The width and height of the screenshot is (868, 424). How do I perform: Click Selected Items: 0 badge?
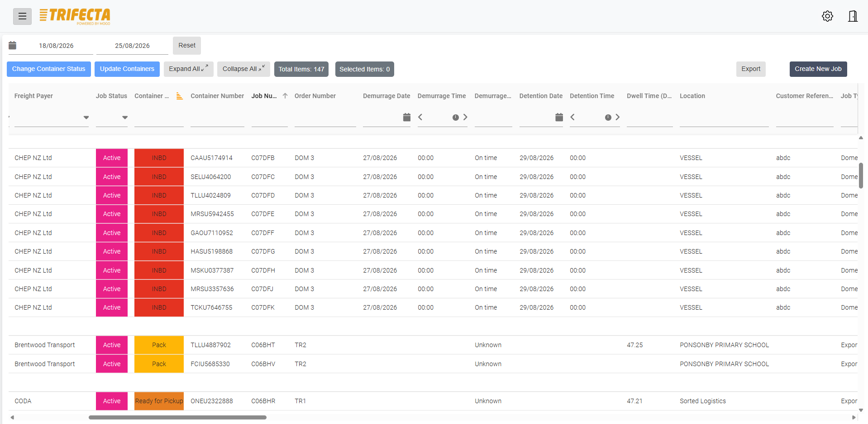pos(365,69)
